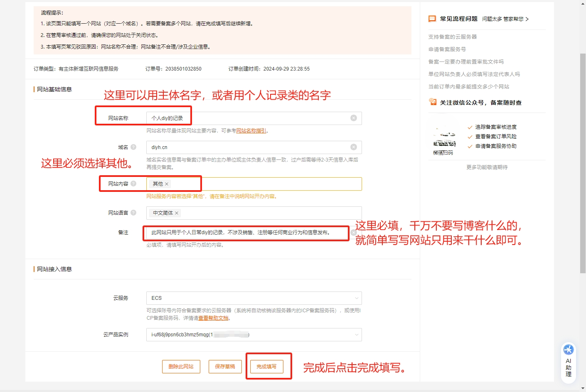
Task: Expand the 云产品实例 instance dropdown
Action: point(356,334)
